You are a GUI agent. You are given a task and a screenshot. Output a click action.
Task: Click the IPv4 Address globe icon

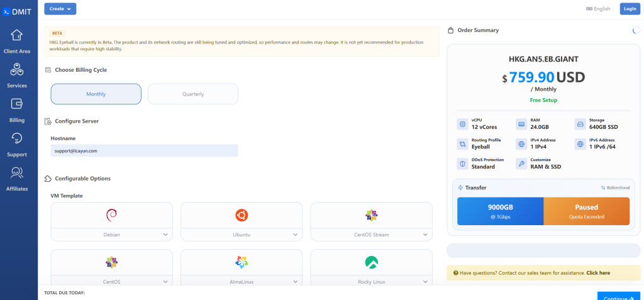pyautogui.click(x=521, y=144)
